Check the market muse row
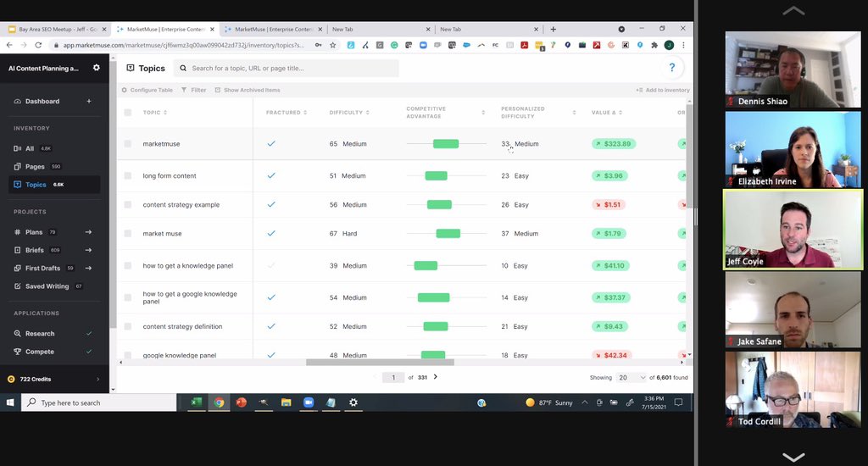 tap(128, 234)
